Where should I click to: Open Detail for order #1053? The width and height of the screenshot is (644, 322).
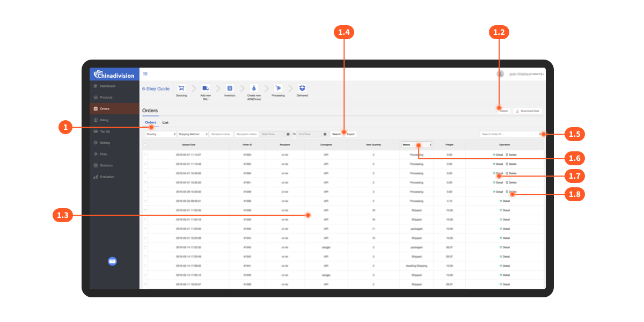coord(497,155)
